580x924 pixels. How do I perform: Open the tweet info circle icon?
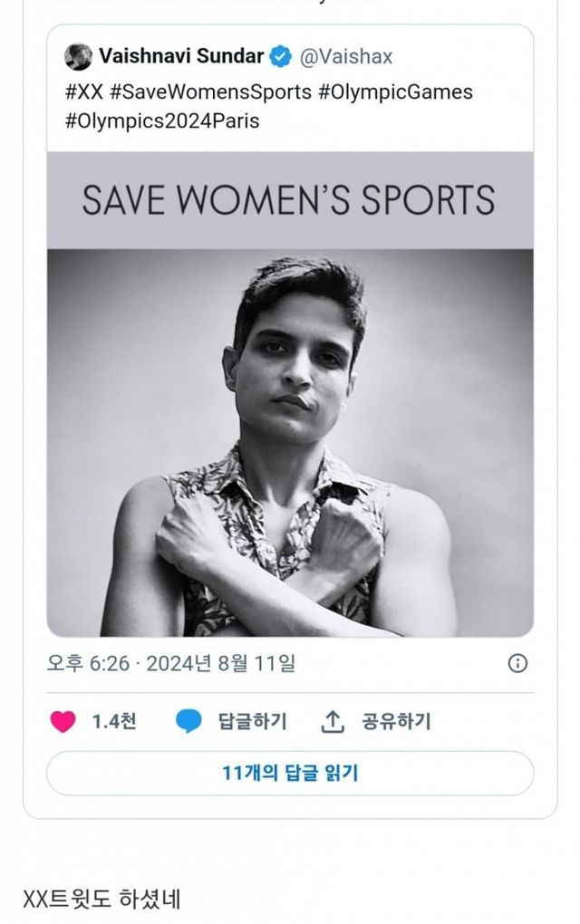517,663
